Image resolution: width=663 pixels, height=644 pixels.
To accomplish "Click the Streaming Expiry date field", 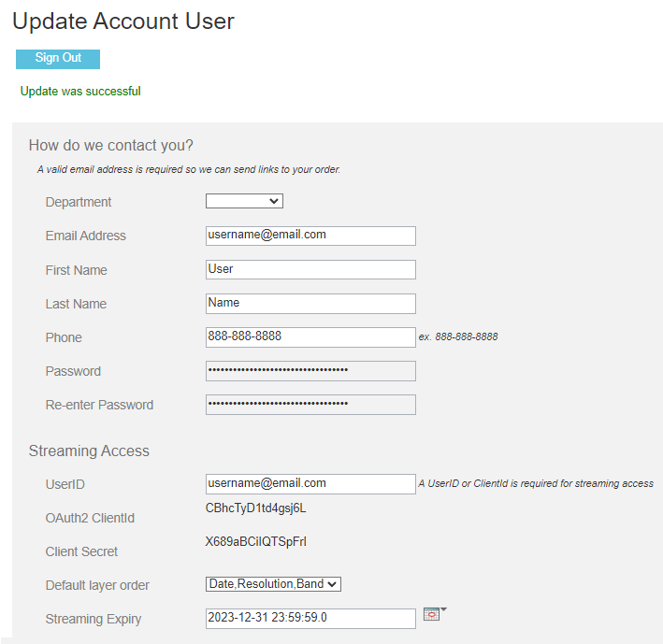I will (x=310, y=618).
